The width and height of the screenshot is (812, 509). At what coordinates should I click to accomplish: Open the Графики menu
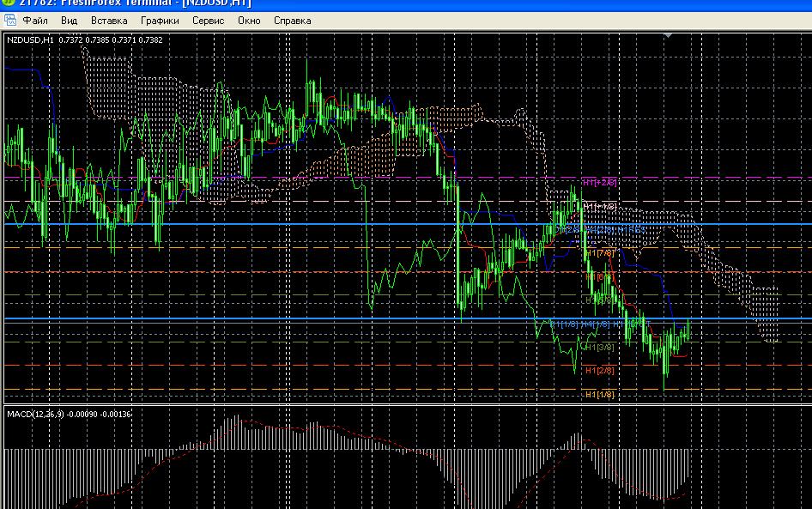tap(161, 20)
